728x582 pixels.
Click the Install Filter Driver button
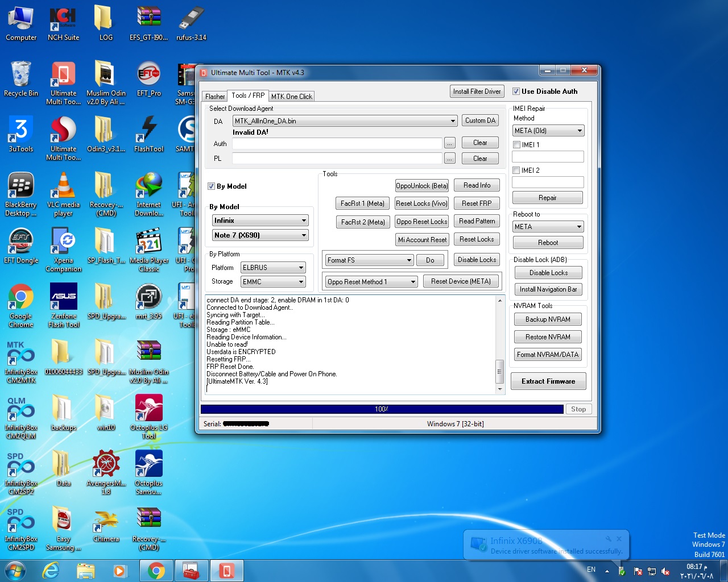click(477, 92)
